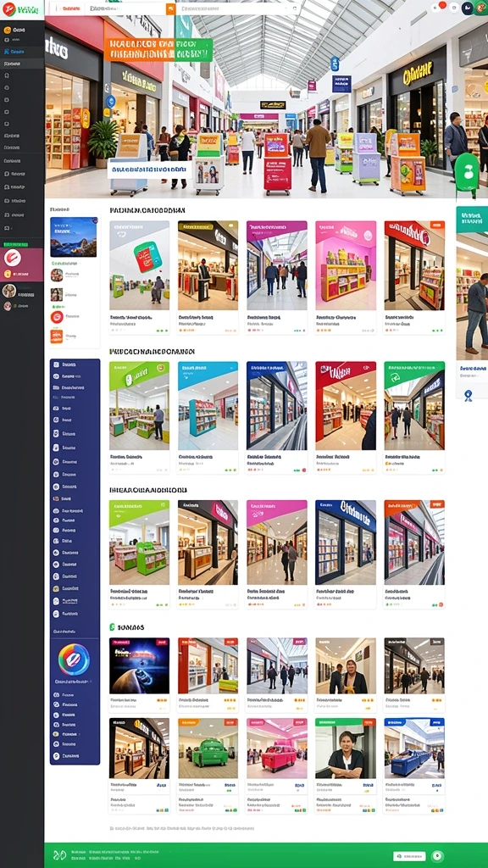Click the yellow round badge on the lime green card
Screen dimensions: 488x868
162,366
